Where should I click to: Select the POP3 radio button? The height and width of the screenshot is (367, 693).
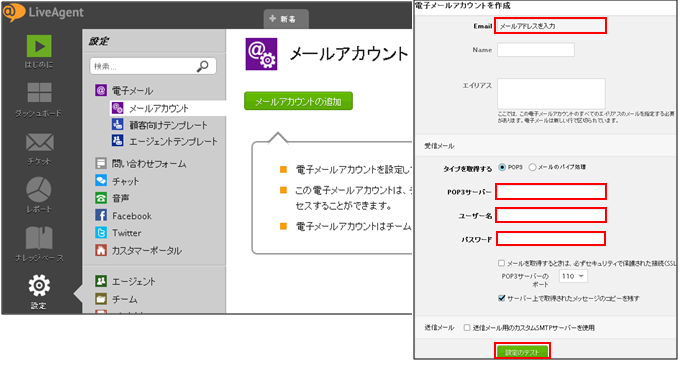[502, 167]
